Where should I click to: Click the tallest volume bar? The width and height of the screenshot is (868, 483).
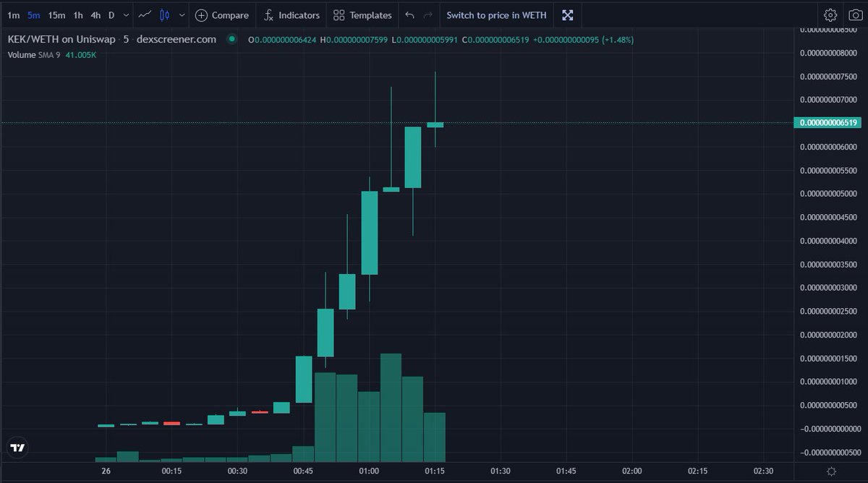[391, 408]
